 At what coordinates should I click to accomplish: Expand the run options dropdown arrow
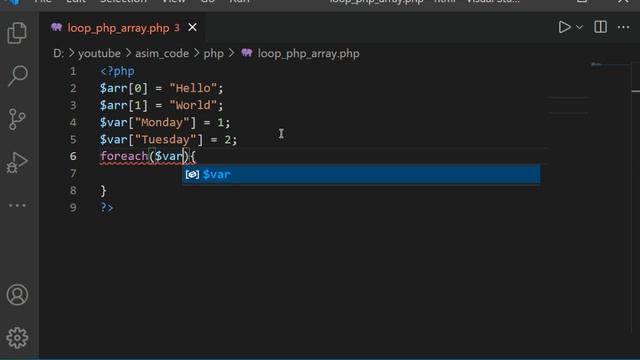click(x=579, y=27)
